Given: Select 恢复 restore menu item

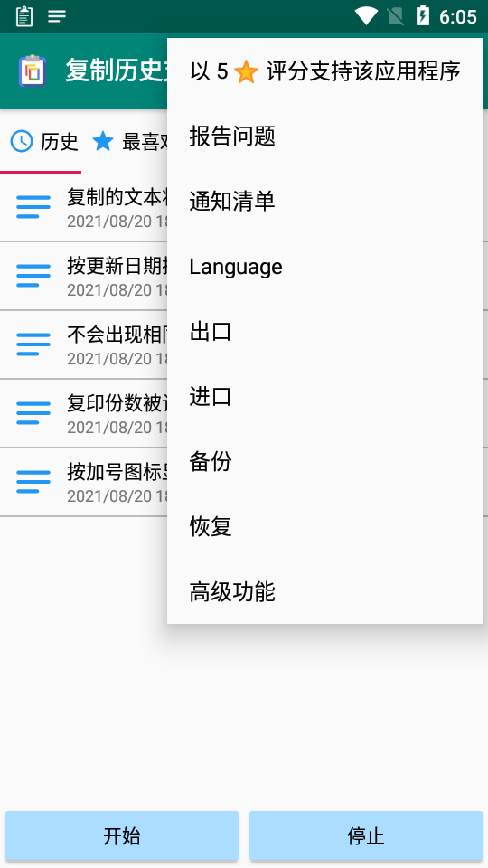Looking at the screenshot, I should (324, 527).
